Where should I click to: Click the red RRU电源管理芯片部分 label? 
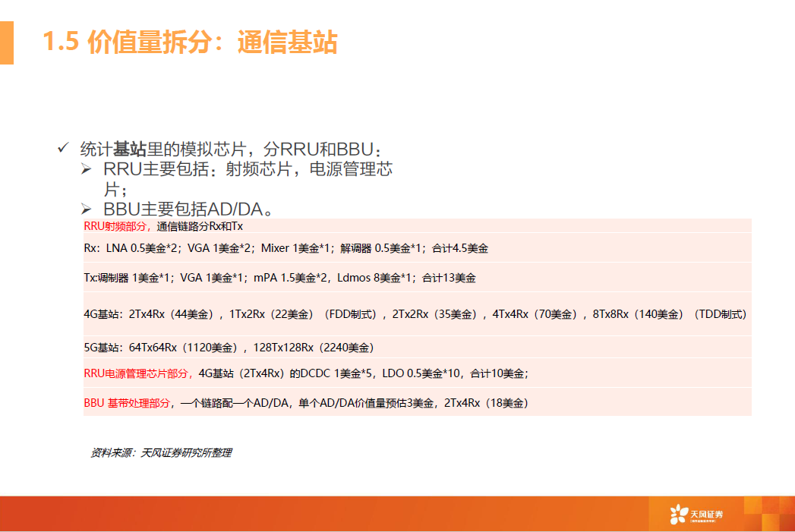coord(139,373)
